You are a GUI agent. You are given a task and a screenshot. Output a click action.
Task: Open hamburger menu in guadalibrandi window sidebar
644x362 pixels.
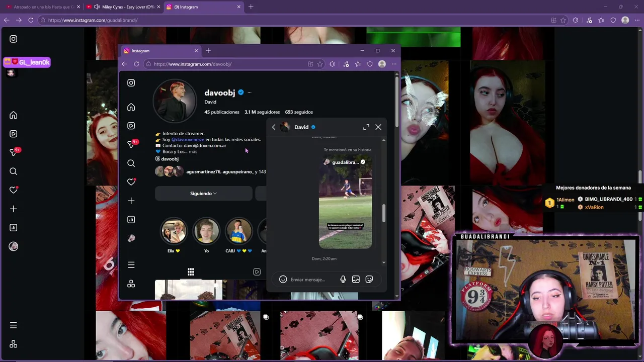pos(14,325)
